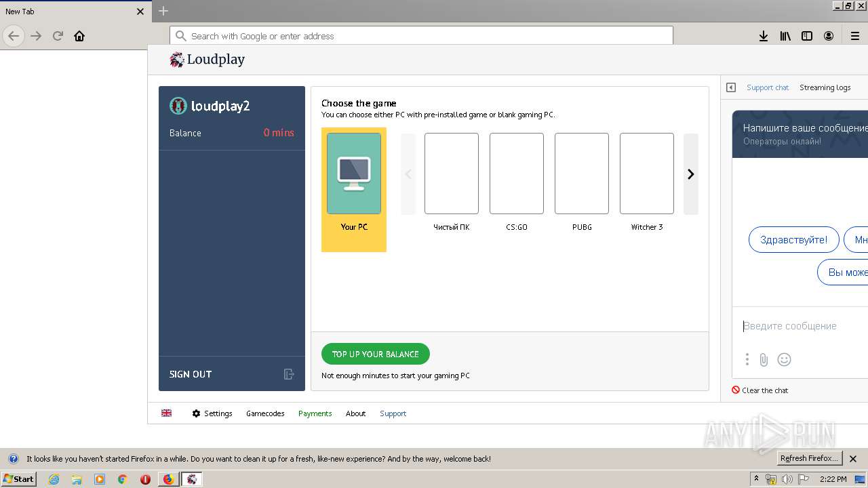Click the browser forward button
The width and height of the screenshot is (868, 488).
click(x=36, y=36)
